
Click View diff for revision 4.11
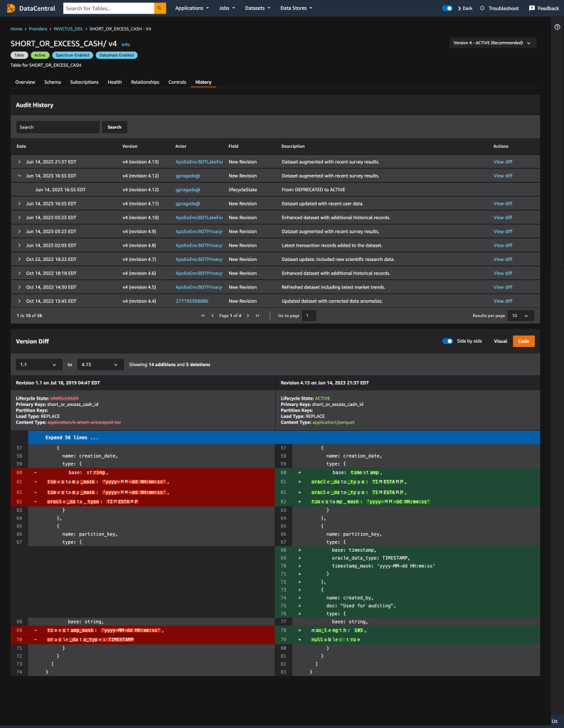pos(503,204)
